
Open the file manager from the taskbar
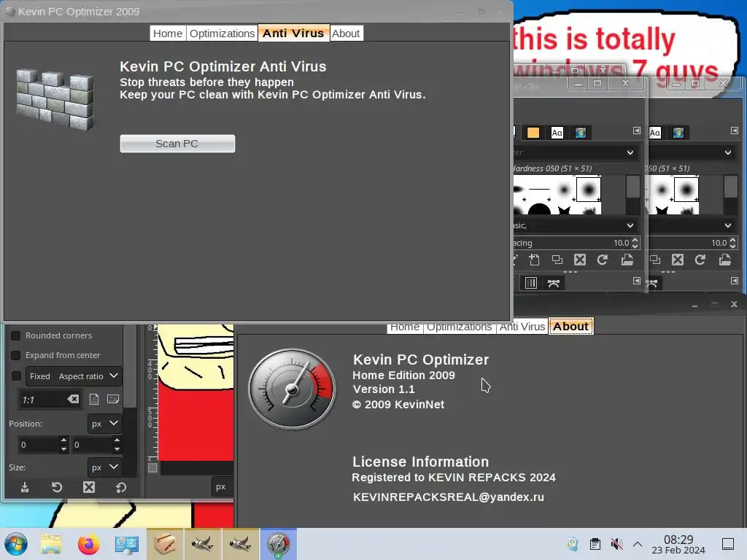click(51, 544)
